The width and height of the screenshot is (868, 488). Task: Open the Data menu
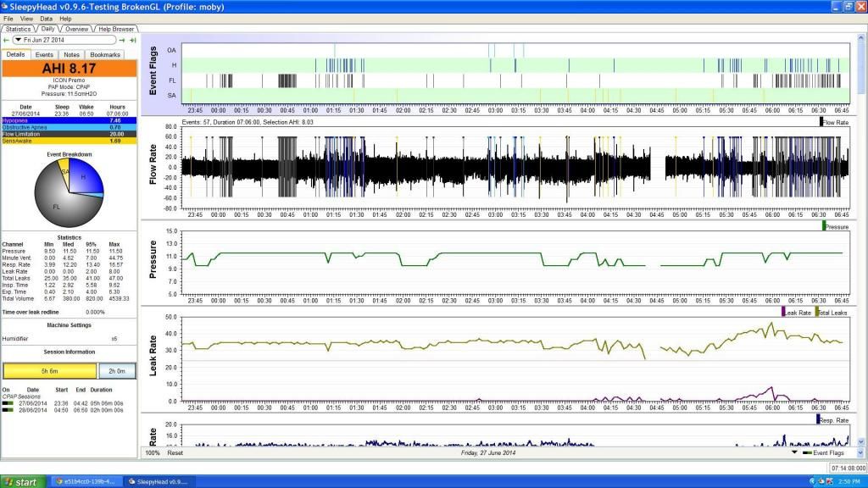point(46,19)
